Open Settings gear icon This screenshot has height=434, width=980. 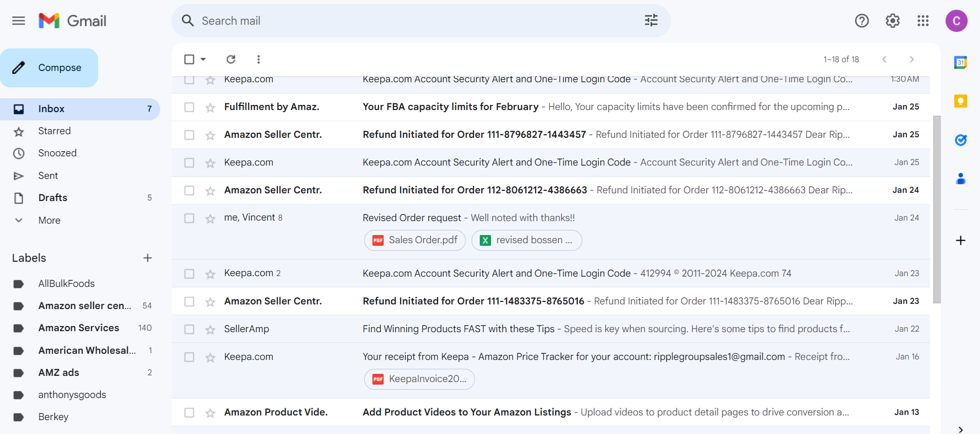[893, 21]
